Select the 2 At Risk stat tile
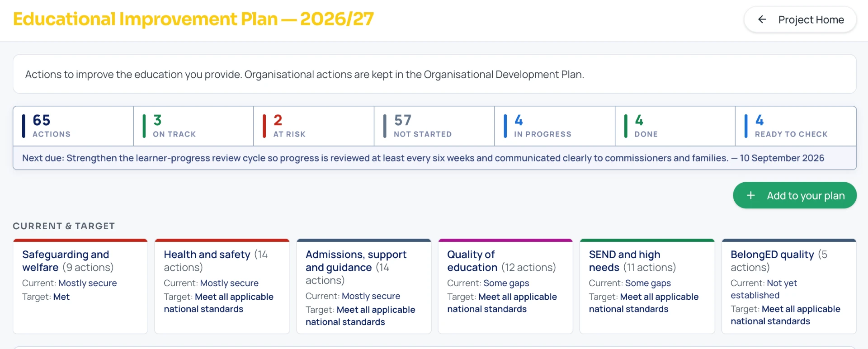 click(x=314, y=126)
